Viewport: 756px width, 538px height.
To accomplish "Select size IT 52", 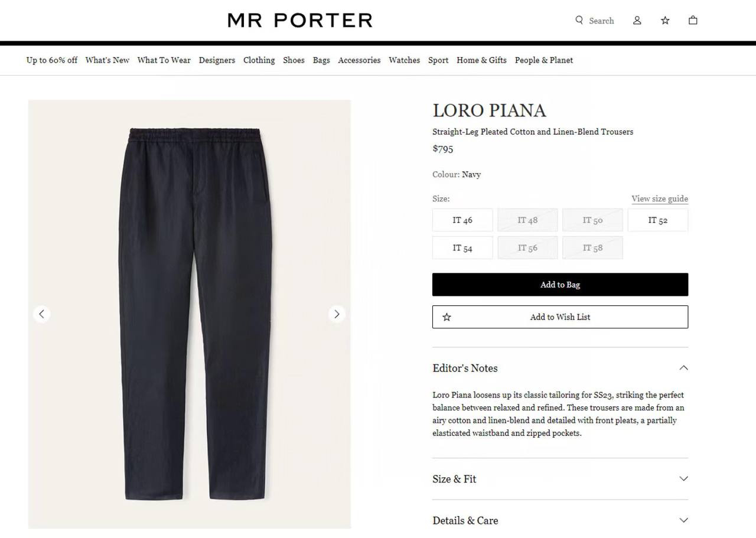I will click(x=658, y=220).
